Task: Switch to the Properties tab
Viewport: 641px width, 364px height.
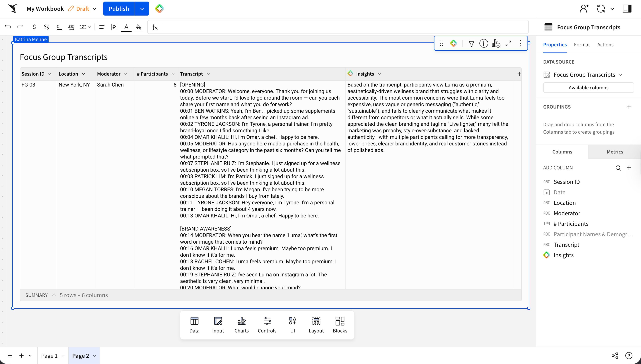Action: tap(555, 45)
